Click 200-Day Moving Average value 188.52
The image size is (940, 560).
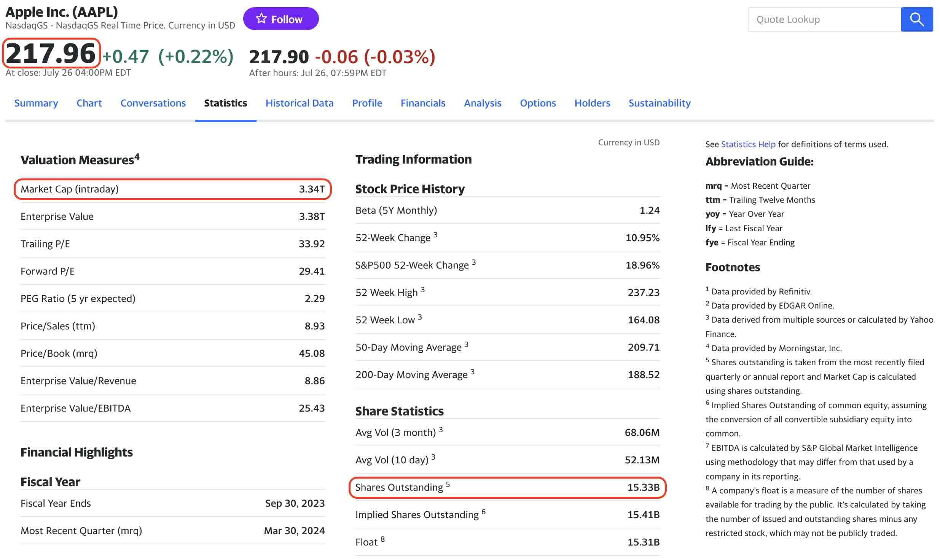(x=644, y=375)
